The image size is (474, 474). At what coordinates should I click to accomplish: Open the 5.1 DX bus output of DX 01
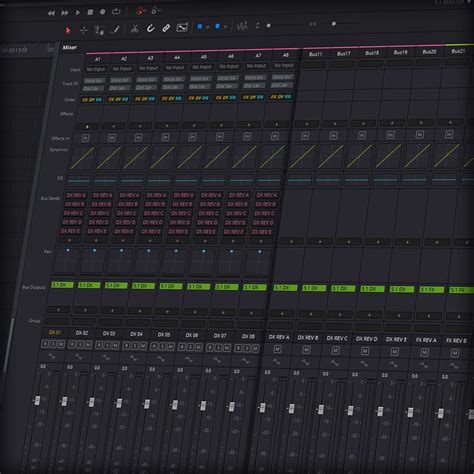tap(62, 285)
